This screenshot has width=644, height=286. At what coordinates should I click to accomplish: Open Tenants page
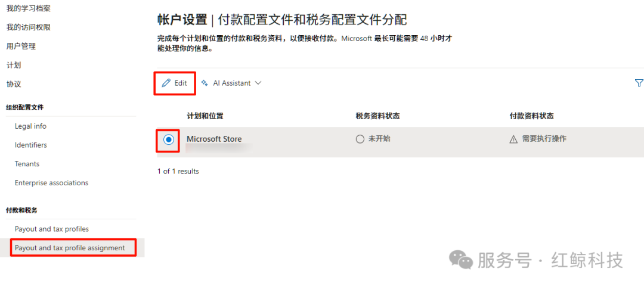(x=27, y=164)
